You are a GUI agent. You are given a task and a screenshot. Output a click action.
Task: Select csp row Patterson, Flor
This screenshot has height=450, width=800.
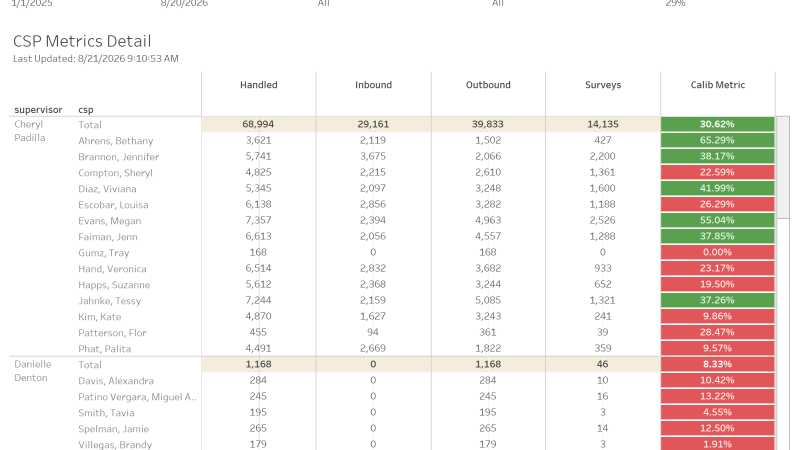click(x=112, y=333)
